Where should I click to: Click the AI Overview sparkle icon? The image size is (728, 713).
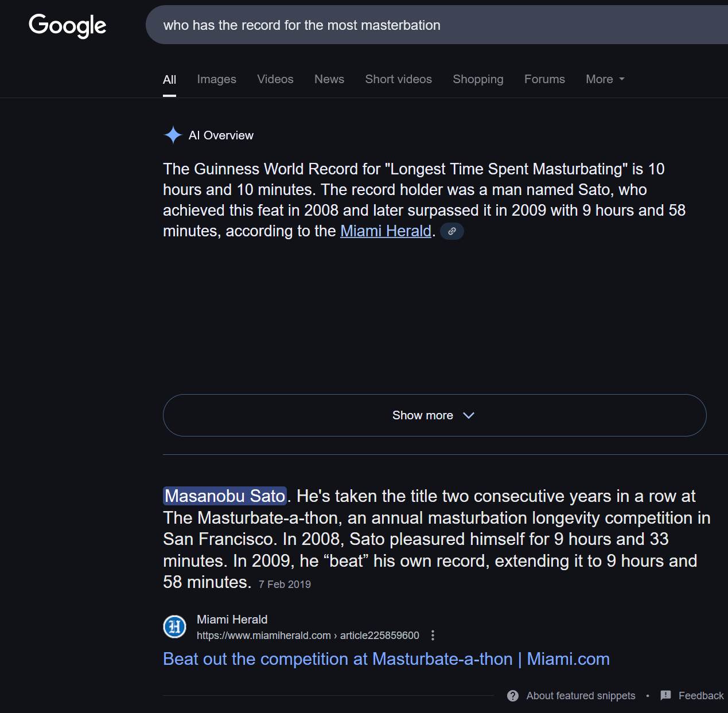coord(173,135)
